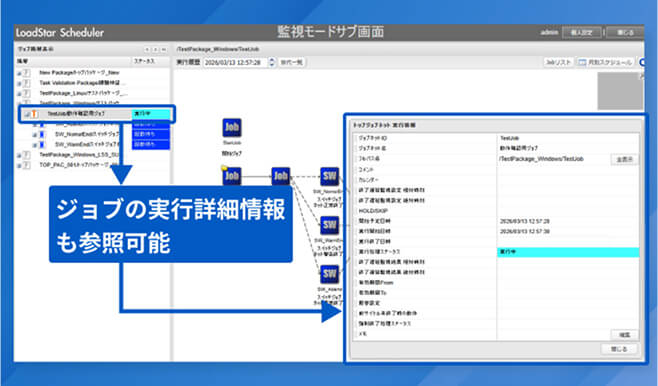Screen dimensions: 658x386
Task: Click the New Package package icon
Action: click(26, 73)
